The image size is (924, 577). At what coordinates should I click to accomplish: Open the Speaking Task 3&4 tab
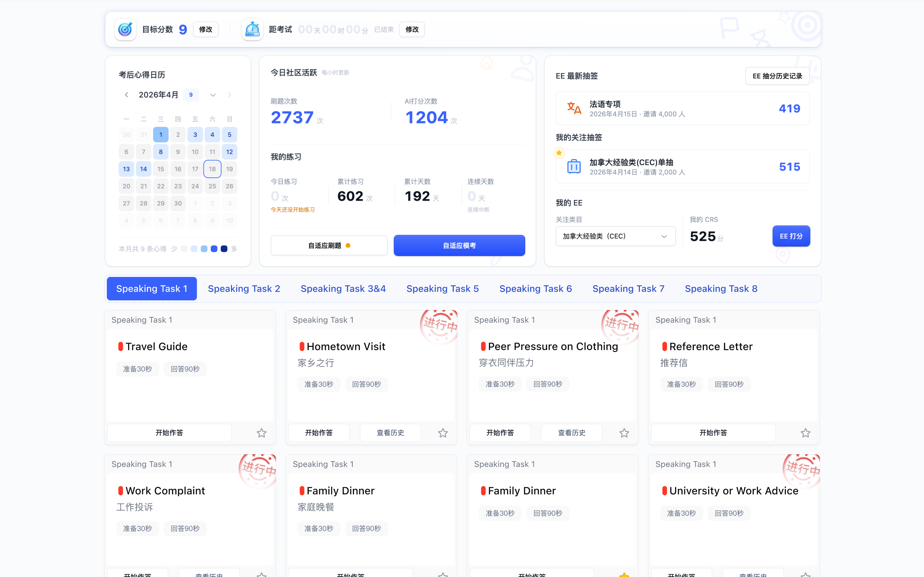click(x=343, y=288)
